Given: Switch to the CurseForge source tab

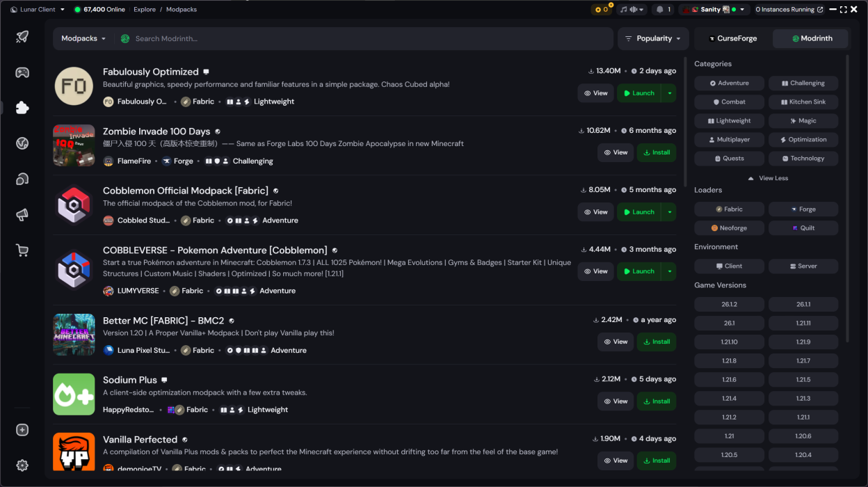Looking at the screenshot, I should coord(732,39).
